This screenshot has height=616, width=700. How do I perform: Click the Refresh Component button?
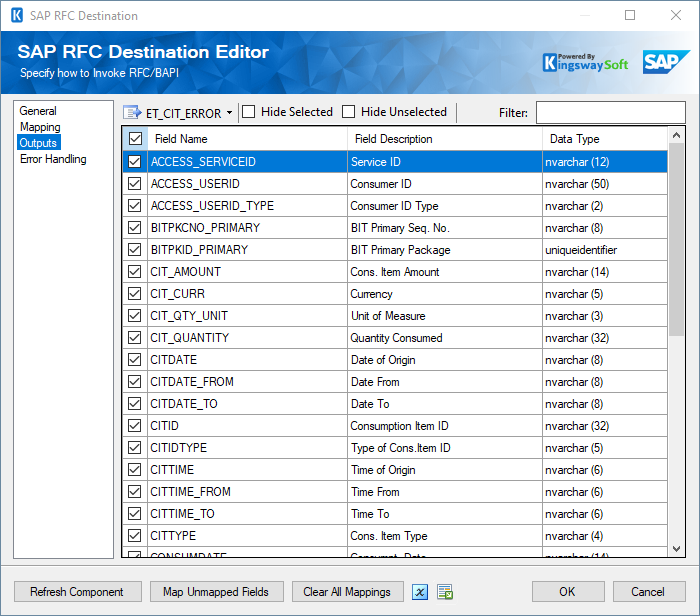pos(78,592)
